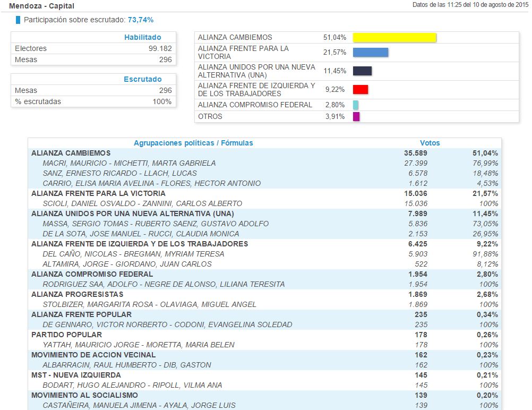Click the Mendoza - Capital page title
This screenshot has width=532, height=410.
coord(41,6)
